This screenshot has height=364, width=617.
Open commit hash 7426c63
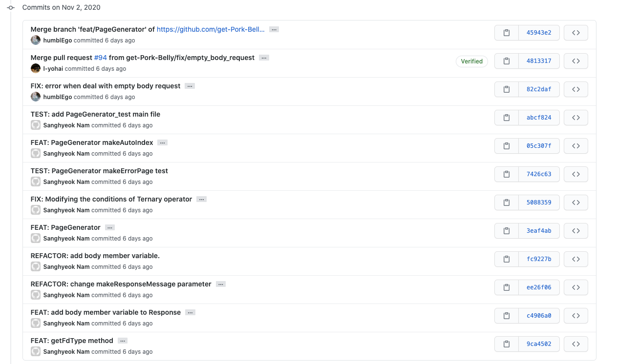pos(539,174)
